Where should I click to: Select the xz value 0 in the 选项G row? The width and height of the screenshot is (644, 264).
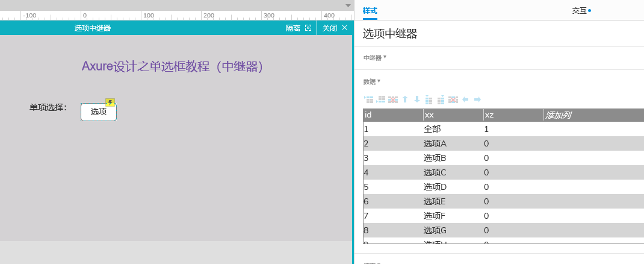(x=513, y=230)
